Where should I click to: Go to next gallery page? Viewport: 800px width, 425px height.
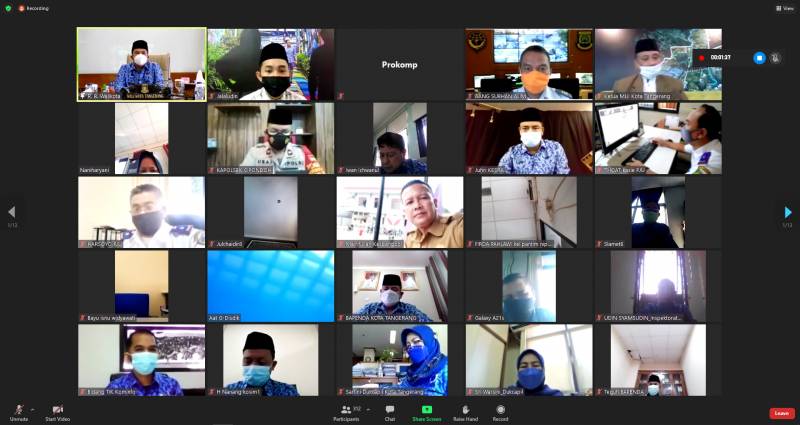[788, 212]
